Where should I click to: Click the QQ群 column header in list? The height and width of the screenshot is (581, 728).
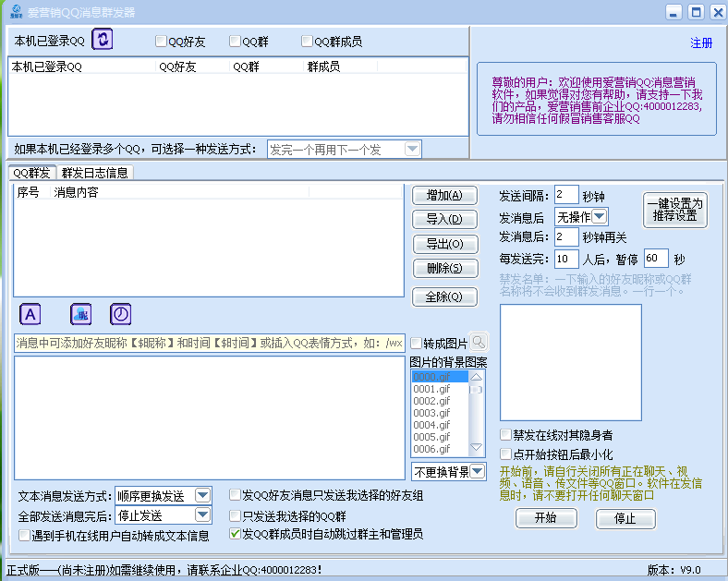pos(266,67)
